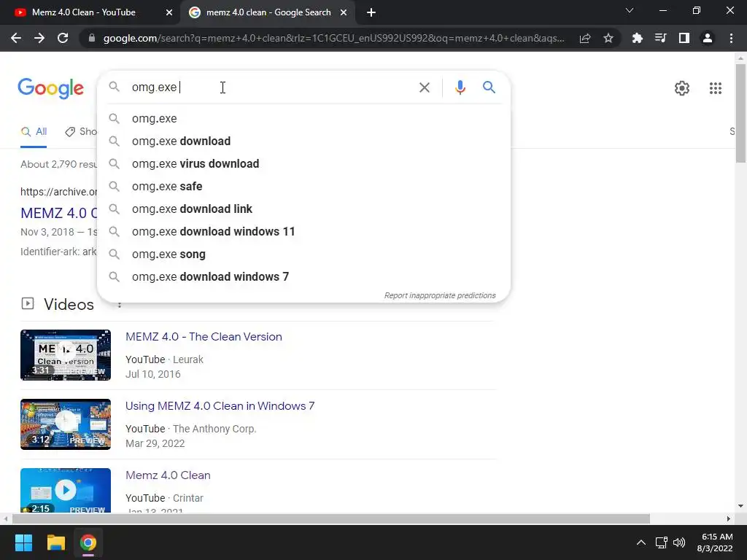
Task: Open network status tray icon
Action: (661, 542)
